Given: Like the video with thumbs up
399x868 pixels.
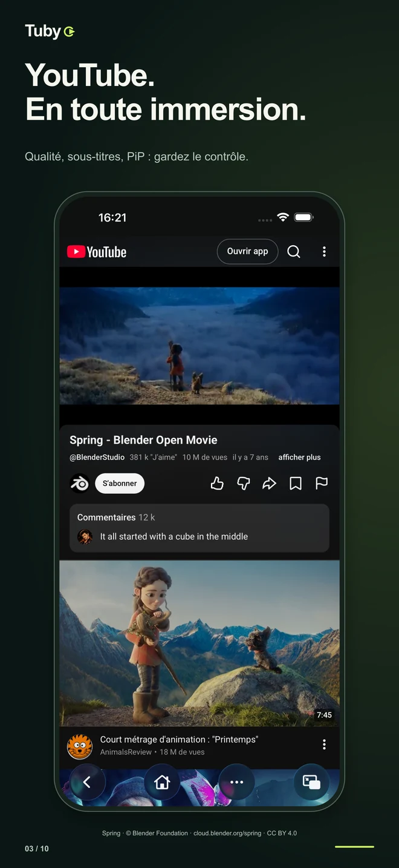Looking at the screenshot, I should tap(217, 483).
